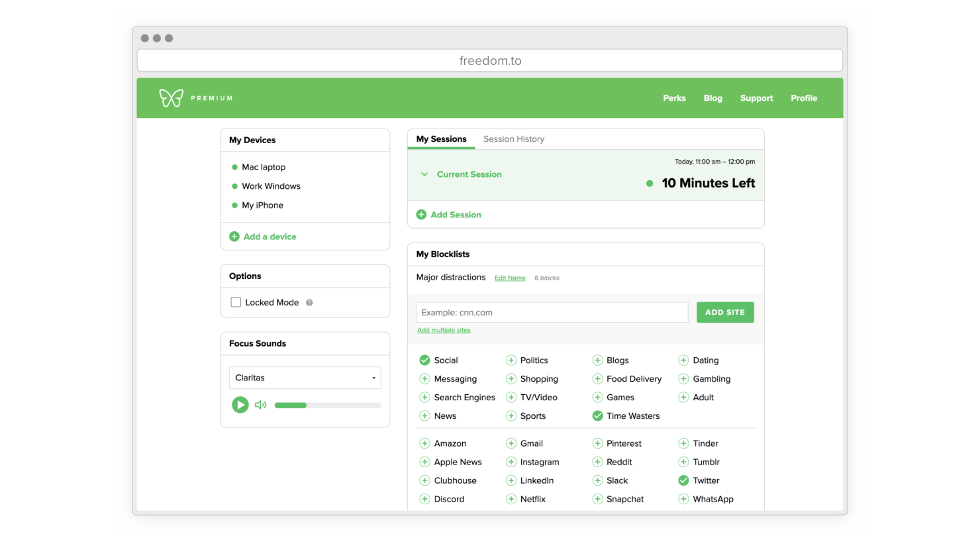Uncheck Twitter from the blocklist
This screenshot has width=980, height=546.
pos(683,480)
